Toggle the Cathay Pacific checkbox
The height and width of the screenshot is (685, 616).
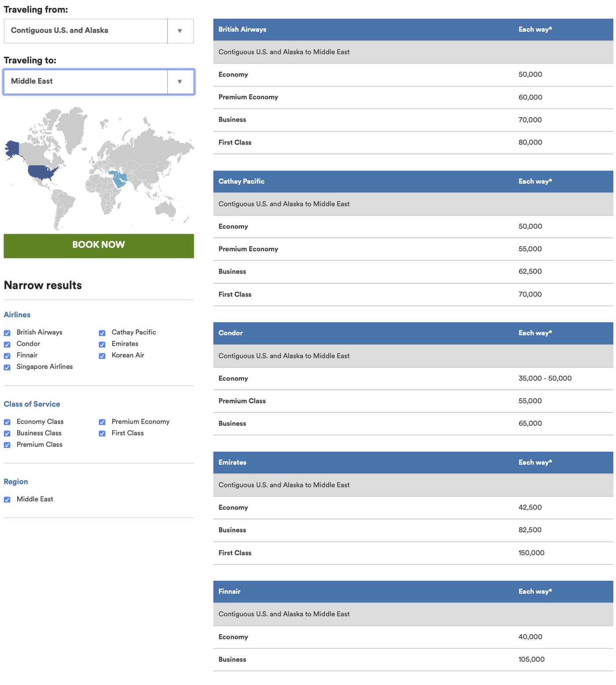pyautogui.click(x=102, y=333)
